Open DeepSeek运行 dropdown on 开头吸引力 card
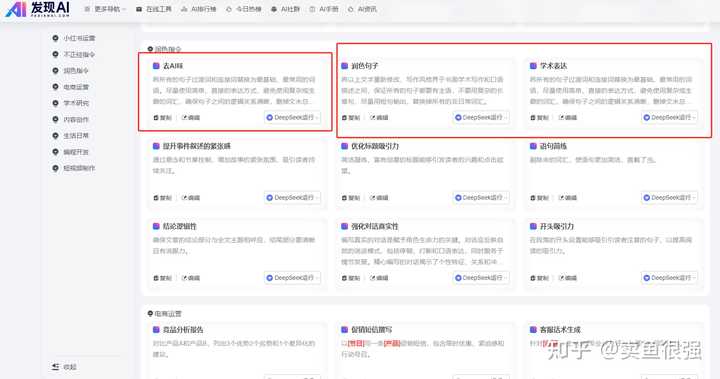Image resolution: width=720 pixels, height=379 pixels. (669, 278)
